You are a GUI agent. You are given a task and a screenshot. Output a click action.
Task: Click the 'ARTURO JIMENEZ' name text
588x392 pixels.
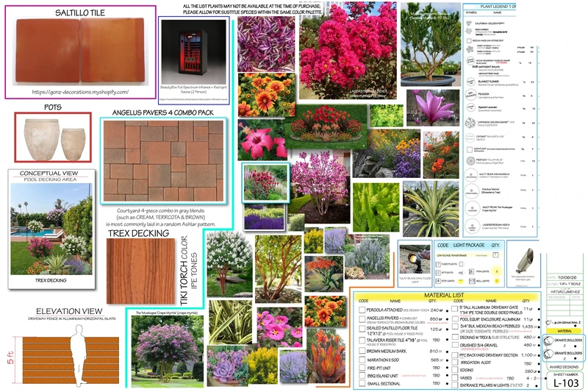[564, 291]
